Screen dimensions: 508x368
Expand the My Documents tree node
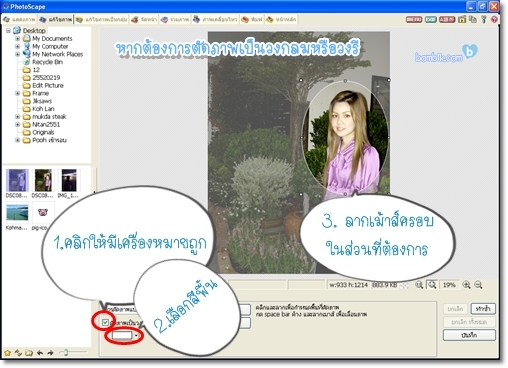17,39
